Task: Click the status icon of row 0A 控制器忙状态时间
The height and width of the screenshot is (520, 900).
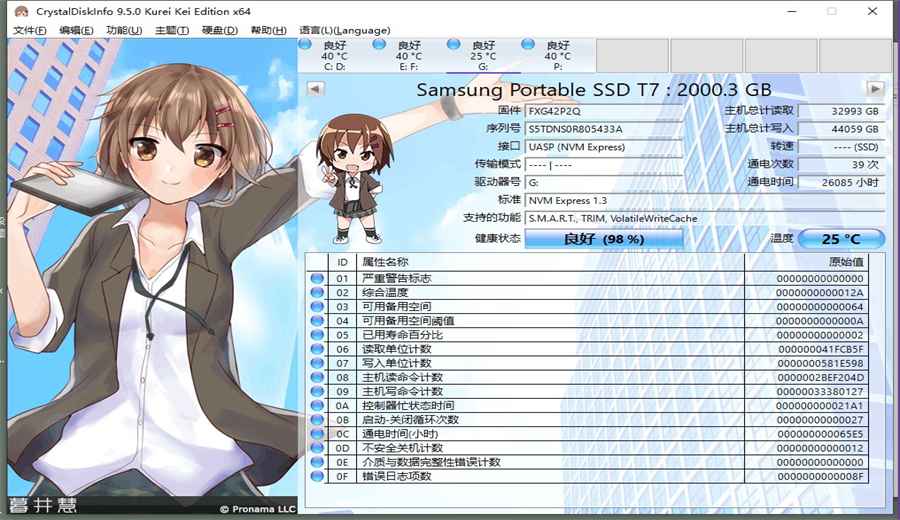Action: pos(317,405)
